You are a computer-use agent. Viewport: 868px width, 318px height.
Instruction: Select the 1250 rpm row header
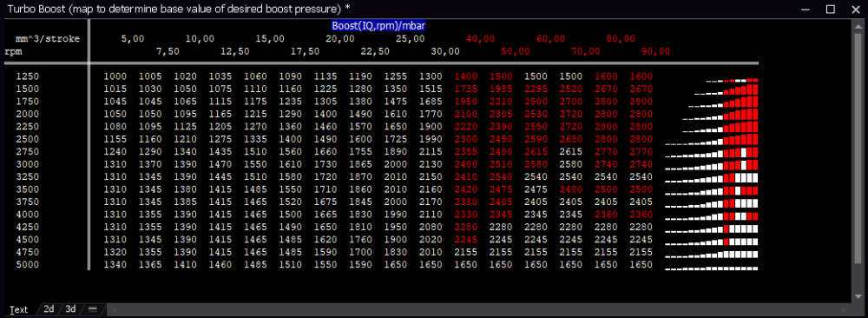pos(28,76)
